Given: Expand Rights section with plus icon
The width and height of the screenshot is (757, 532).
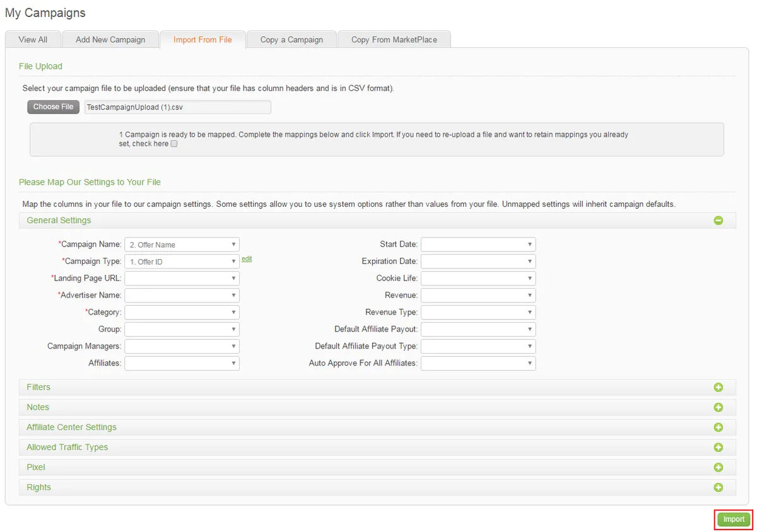Looking at the screenshot, I should click(718, 488).
